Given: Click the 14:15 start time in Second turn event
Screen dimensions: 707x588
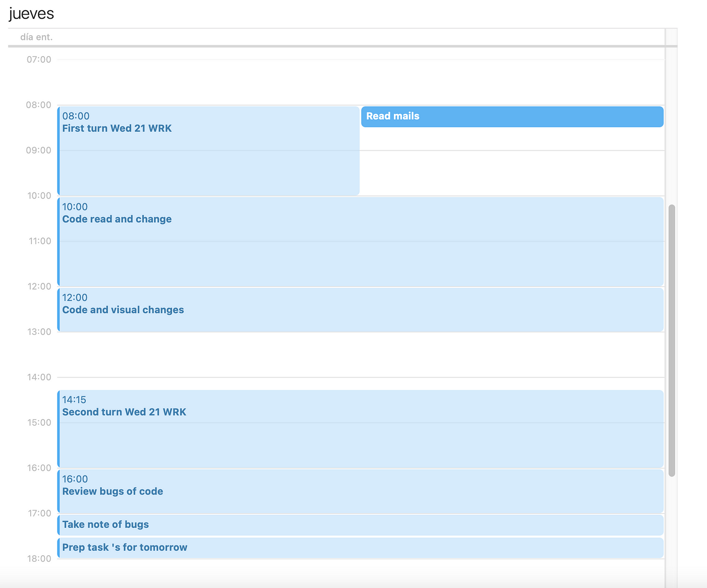Looking at the screenshot, I should (74, 400).
